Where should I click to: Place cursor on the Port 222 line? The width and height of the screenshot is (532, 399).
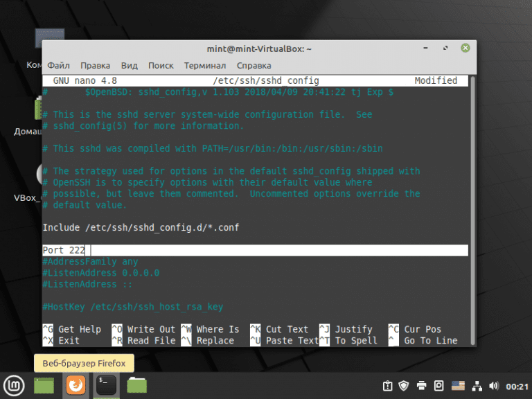[255, 250]
